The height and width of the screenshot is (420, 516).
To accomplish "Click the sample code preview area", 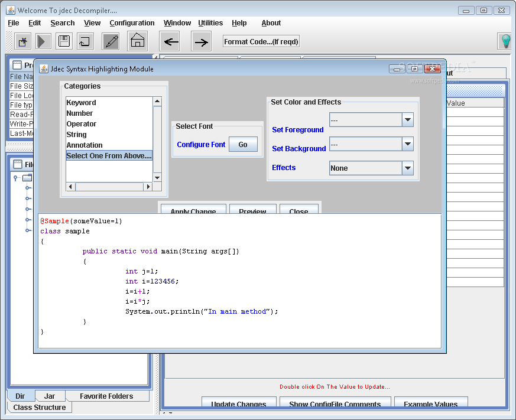I will pos(239,281).
